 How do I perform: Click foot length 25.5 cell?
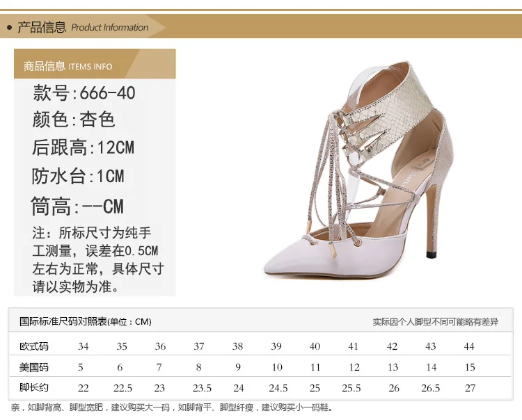point(351,388)
